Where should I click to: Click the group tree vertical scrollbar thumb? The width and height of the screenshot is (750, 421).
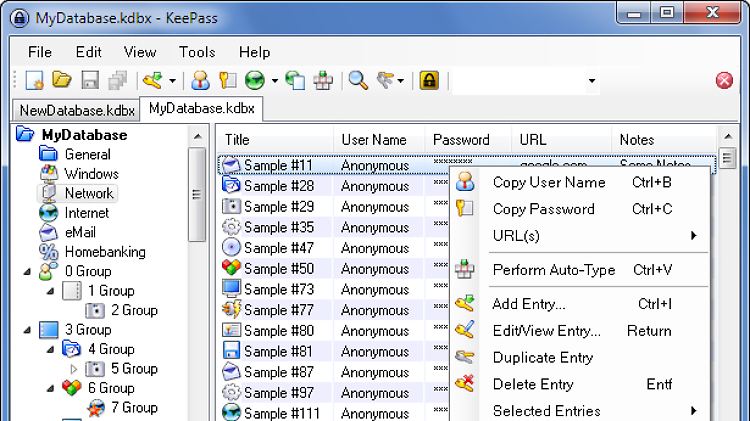(197, 194)
